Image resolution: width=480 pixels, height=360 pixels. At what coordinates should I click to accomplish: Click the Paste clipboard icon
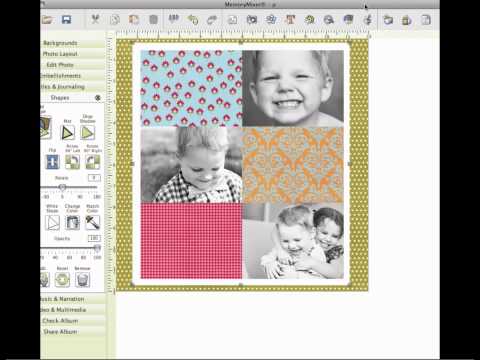coord(134,20)
